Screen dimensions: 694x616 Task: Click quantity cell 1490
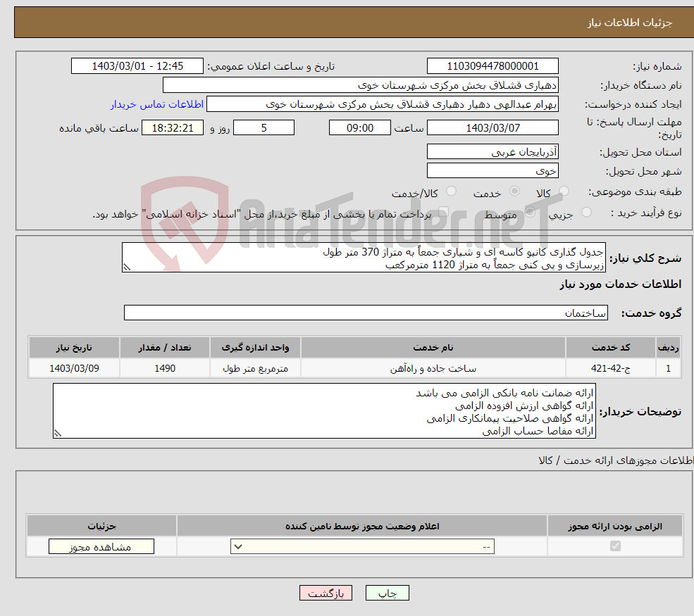[165, 368]
